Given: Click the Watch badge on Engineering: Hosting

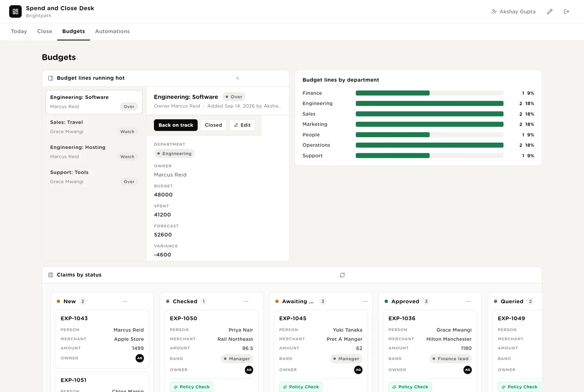Looking at the screenshot, I should [127, 157].
